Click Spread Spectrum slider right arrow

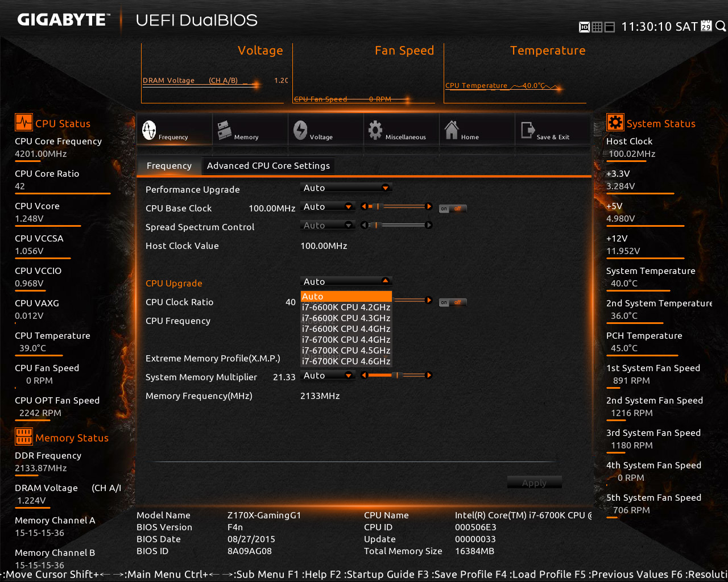(429, 225)
